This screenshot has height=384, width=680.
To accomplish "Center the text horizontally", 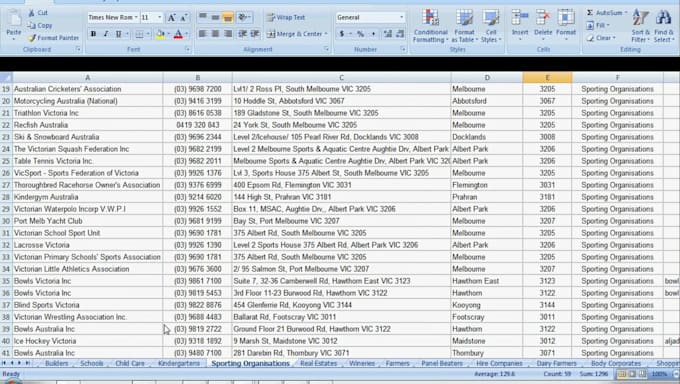I will [x=215, y=34].
